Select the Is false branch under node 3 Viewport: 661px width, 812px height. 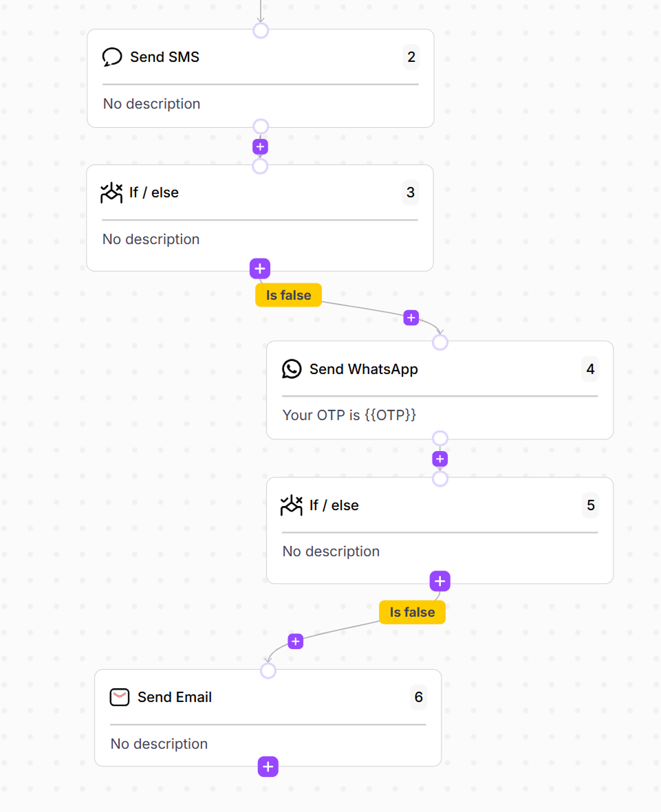pos(288,294)
